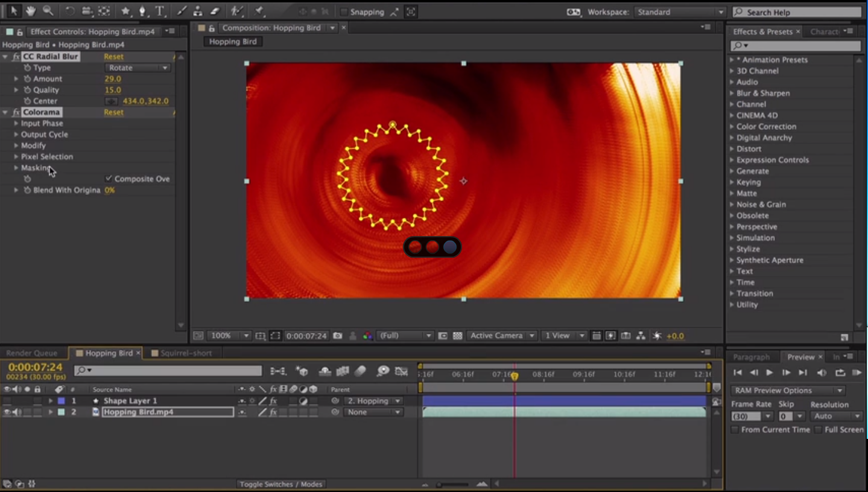Click the Effects & Presets search field

point(796,46)
